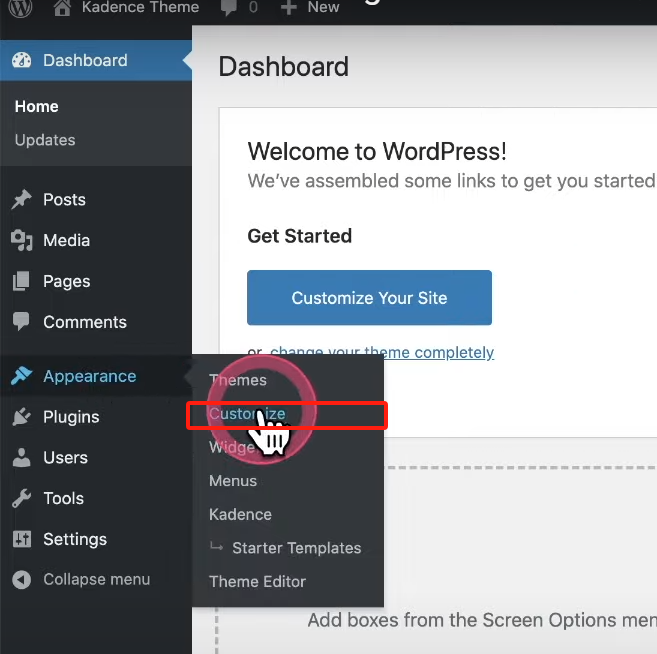The height and width of the screenshot is (654, 657).
Task: Open the Tools menu
Action: pyautogui.click(x=64, y=499)
